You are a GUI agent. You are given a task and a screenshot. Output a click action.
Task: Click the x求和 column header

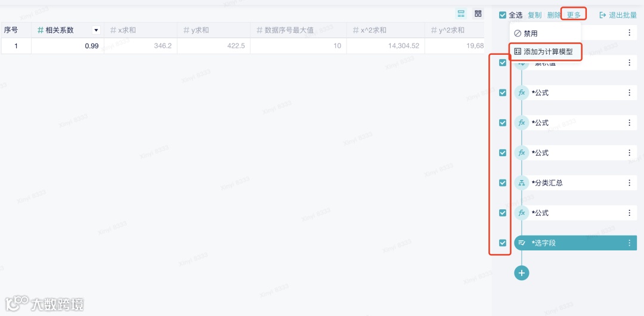[x=141, y=30]
